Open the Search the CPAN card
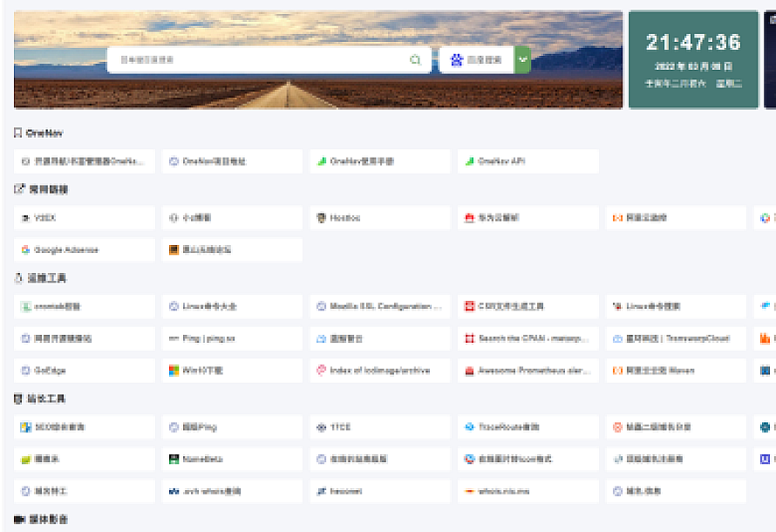The image size is (776, 532). pyautogui.click(x=528, y=338)
